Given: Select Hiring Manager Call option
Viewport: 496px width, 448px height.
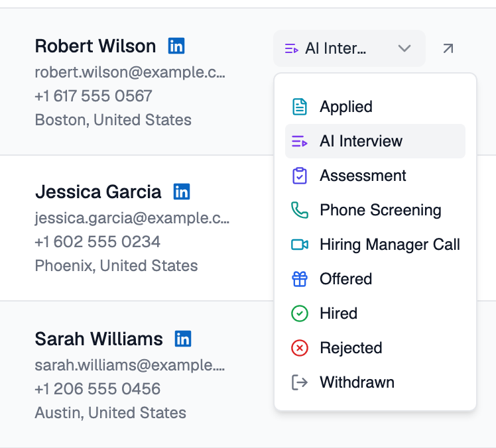Looking at the screenshot, I should (x=375, y=245).
